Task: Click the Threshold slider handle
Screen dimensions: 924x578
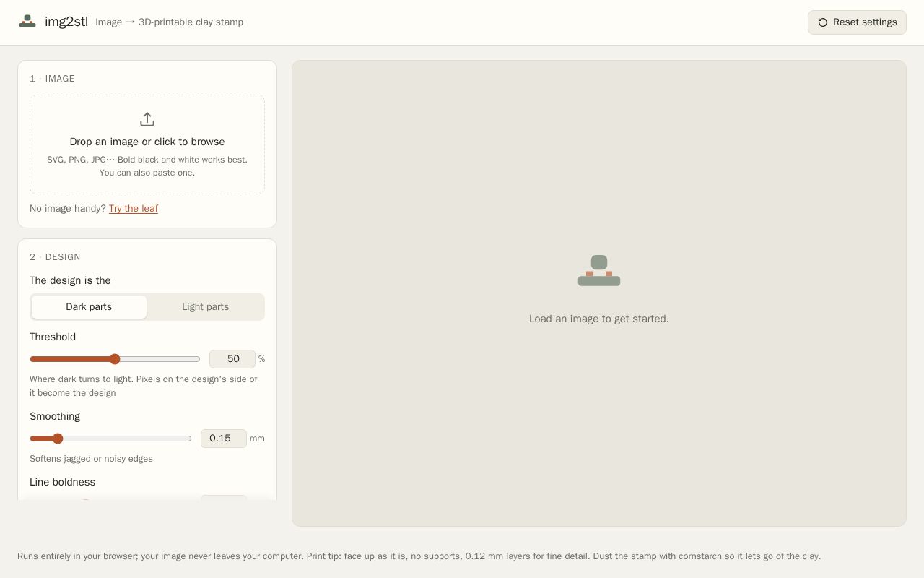Action: click(115, 359)
